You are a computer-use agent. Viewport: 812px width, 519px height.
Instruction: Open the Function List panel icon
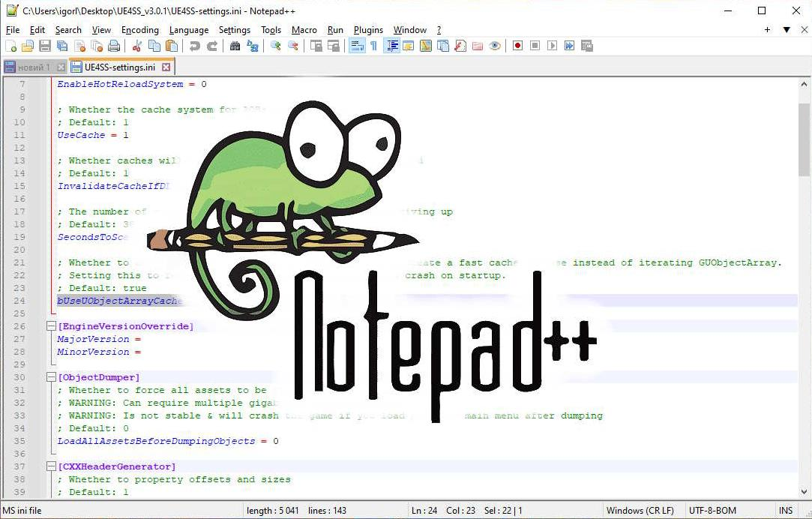(460, 46)
